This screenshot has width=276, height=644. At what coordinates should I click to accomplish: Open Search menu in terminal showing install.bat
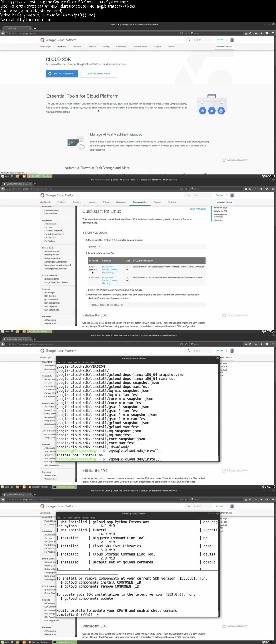pos(77,362)
